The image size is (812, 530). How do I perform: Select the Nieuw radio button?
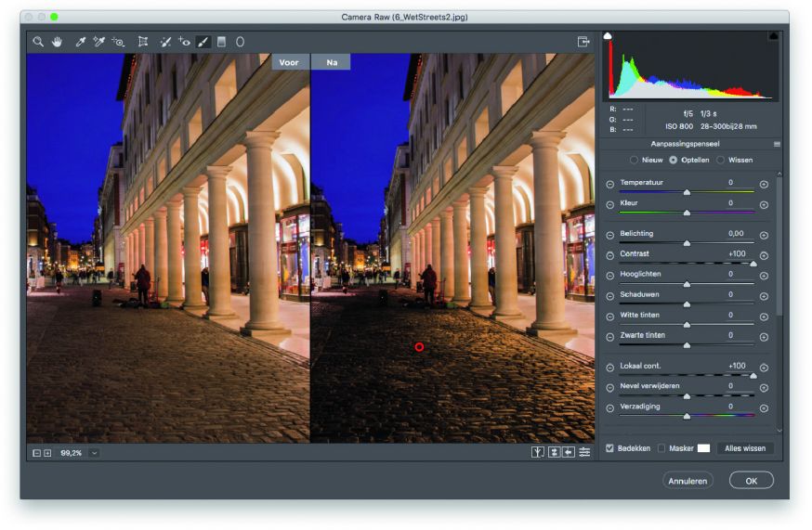(x=635, y=160)
